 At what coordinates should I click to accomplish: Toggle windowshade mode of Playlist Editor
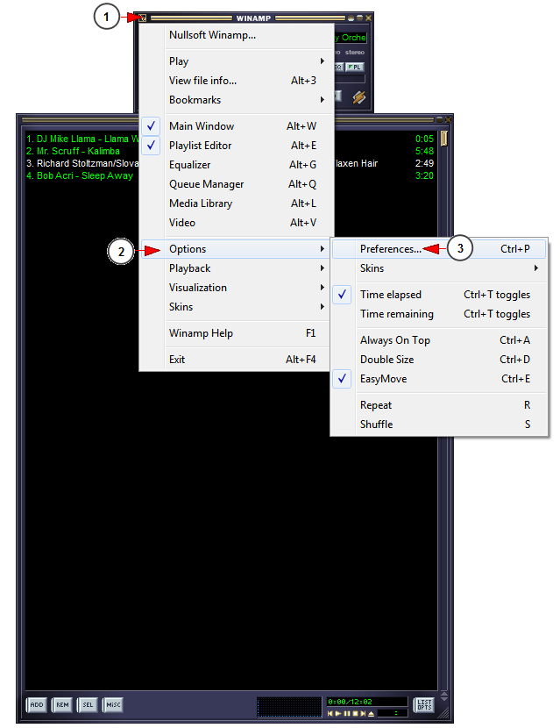(439, 119)
